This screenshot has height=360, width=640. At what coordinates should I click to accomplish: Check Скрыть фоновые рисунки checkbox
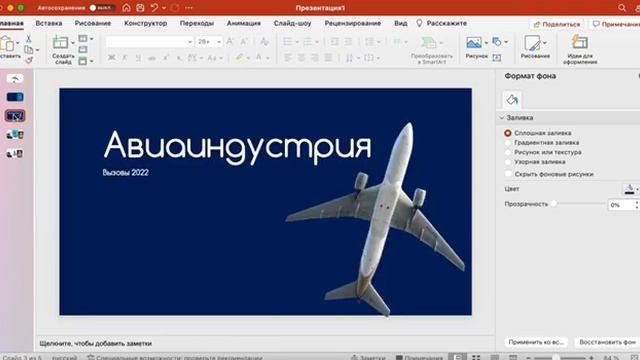(508, 174)
